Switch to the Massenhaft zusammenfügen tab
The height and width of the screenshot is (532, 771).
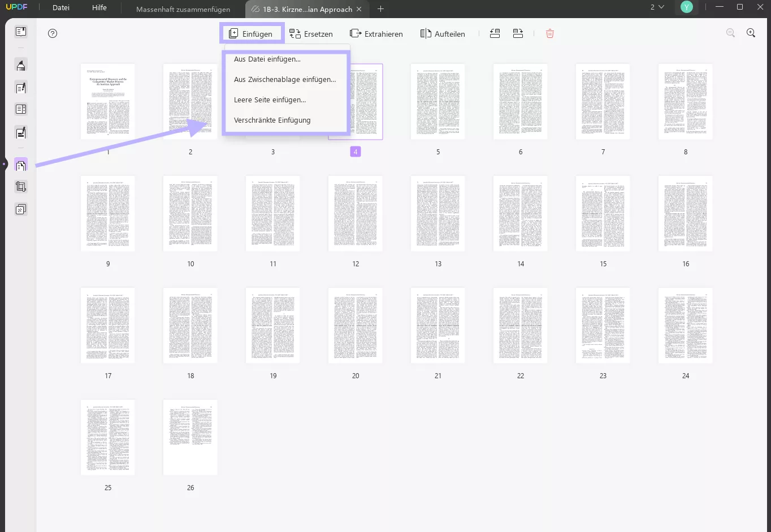tap(183, 9)
